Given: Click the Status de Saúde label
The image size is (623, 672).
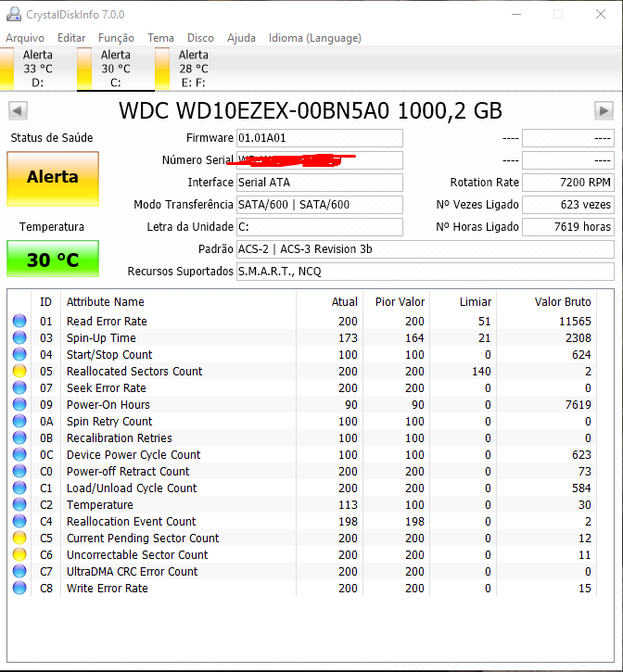Looking at the screenshot, I should point(52,138).
